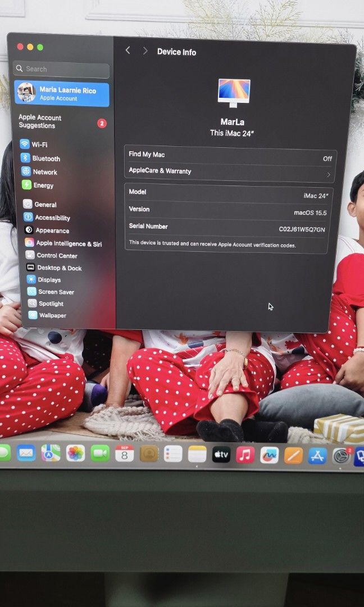This screenshot has height=607, width=364.
Task: Open Pages from the Dock
Action: click(x=294, y=456)
